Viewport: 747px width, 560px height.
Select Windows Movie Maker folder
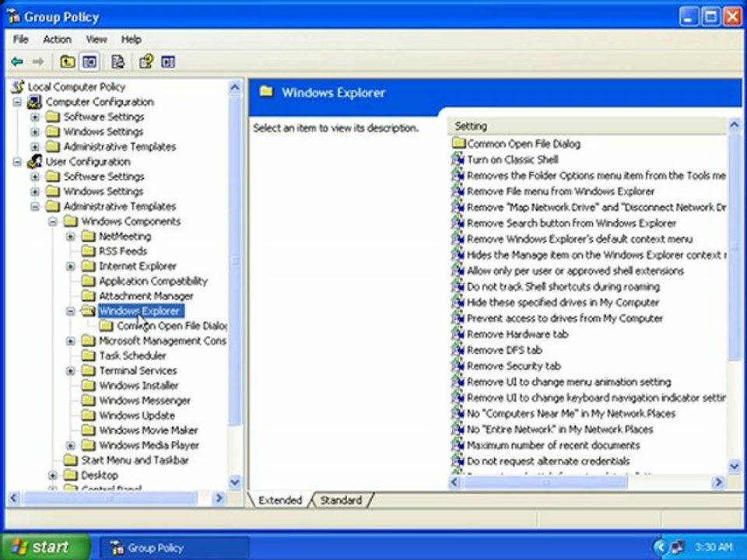pos(148,430)
